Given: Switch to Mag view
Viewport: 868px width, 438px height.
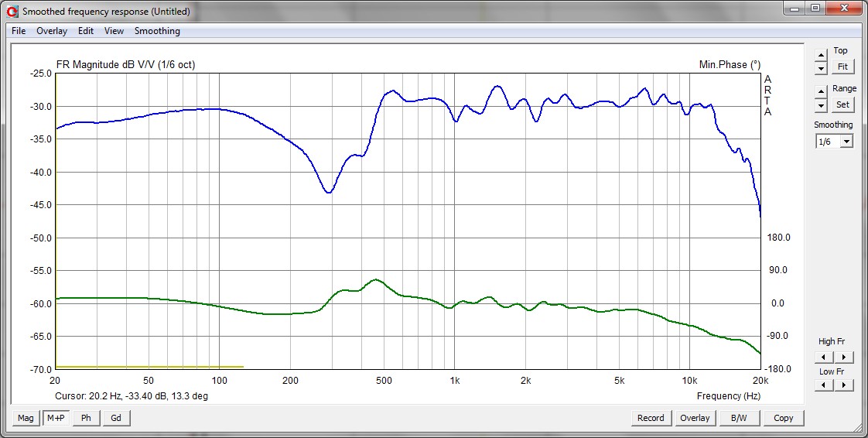Looking at the screenshot, I should (x=26, y=418).
